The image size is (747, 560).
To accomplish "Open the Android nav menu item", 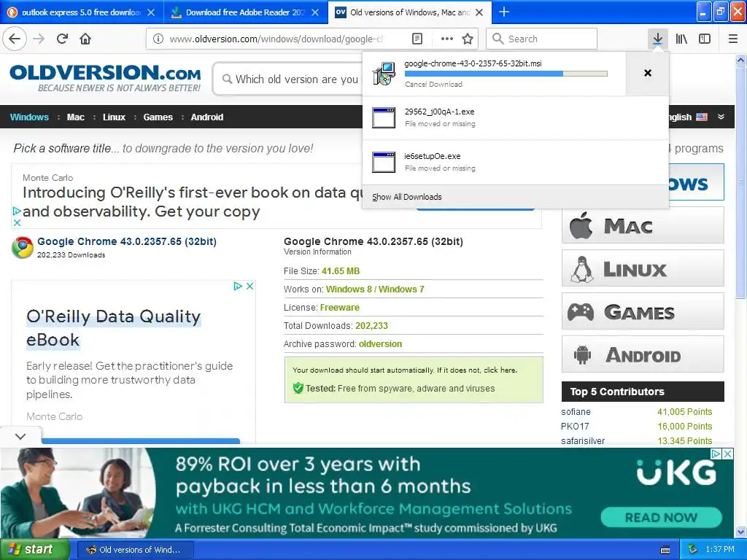I will 206,117.
